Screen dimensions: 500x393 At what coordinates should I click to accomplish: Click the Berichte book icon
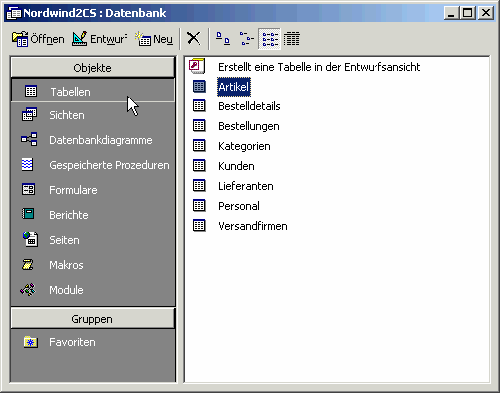click(28, 214)
